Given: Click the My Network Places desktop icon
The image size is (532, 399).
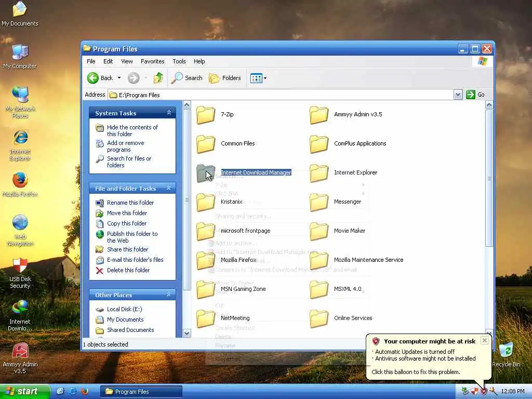Looking at the screenshot, I should (x=20, y=102).
